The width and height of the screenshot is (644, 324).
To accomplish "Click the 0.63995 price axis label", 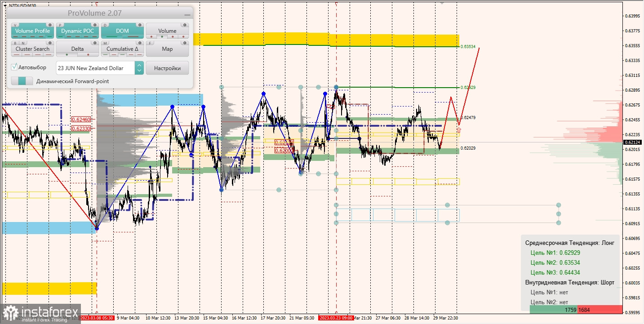I will click(633, 16).
